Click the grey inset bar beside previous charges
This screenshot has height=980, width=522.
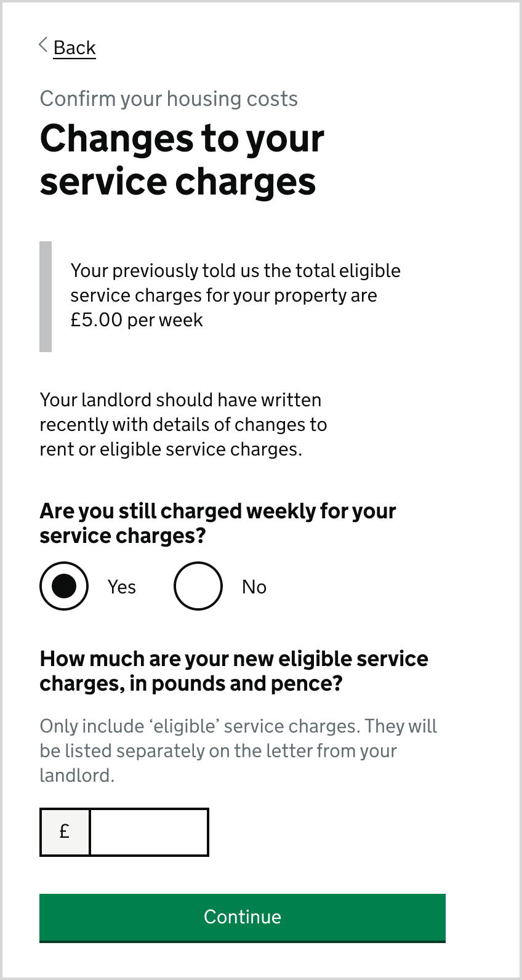pyautogui.click(x=46, y=297)
